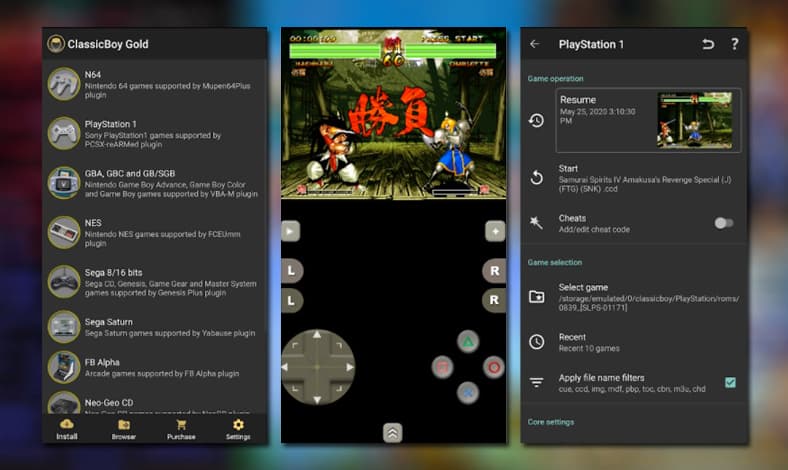The image size is (788, 470).
Task: Tap the play arrow overlay button at left
Action: (290, 231)
